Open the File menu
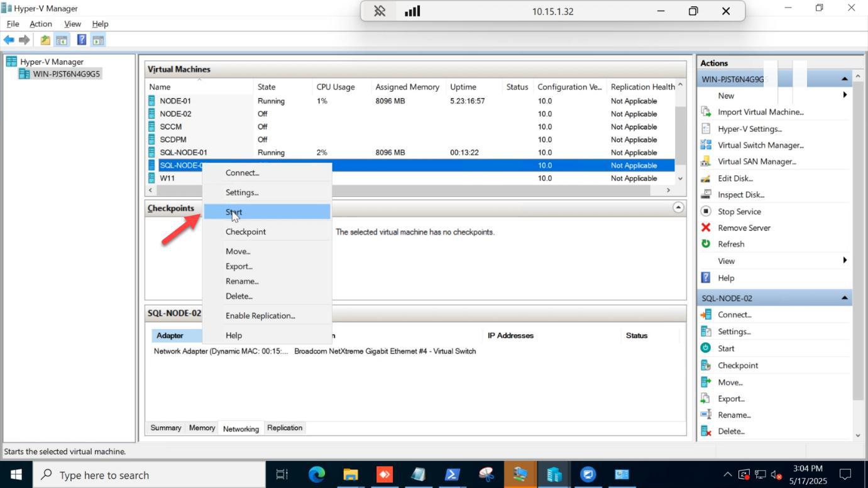The height and width of the screenshot is (488, 868). click(13, 24)
